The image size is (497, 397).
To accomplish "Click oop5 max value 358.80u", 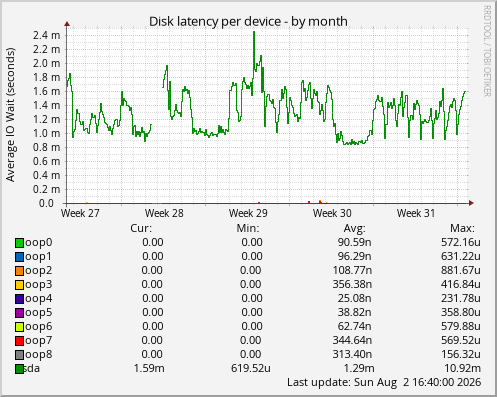I will click(x=461, y=312).
